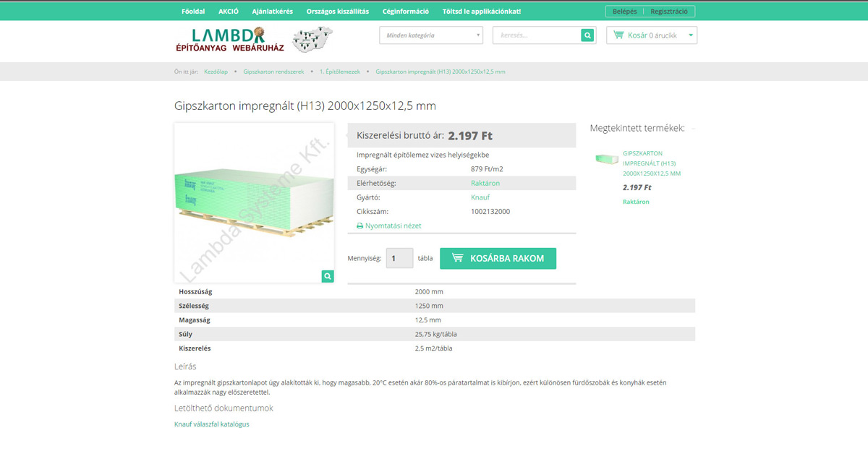Collapse the Megtekintett termékek arrow
Image resolution: width=868 pixels, height=454 pixels.
click(x=693, y=129)
